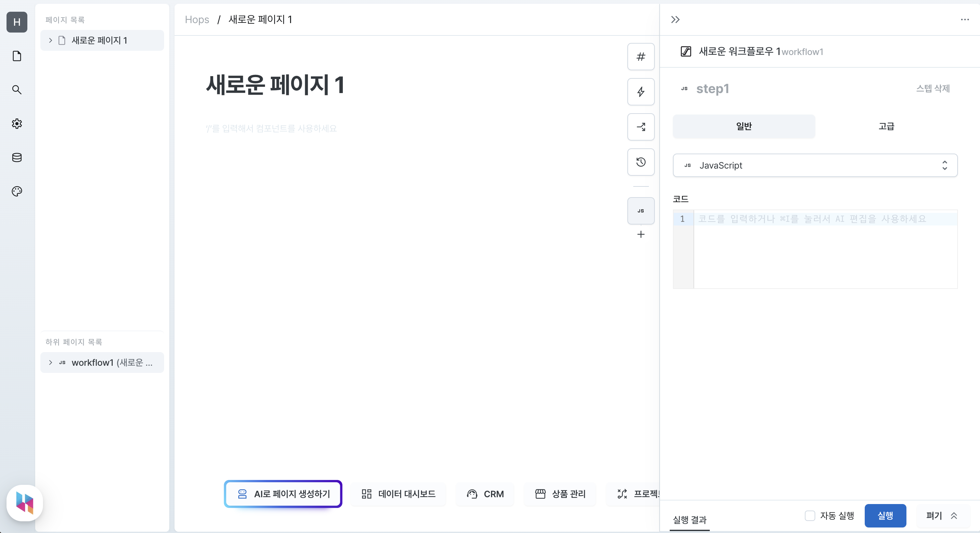Click line number 1 in code gutter
Image resolution: width=980 pixels, height=533 pixels.
click(x=682, y=219)
